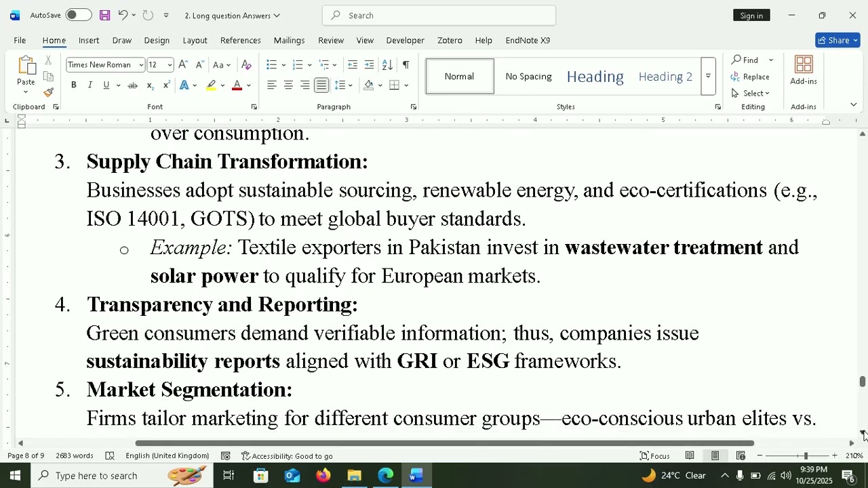868x488 pixels.
Task: Click the spelling proofing icon in status bar
Action: tap(110, 455)
